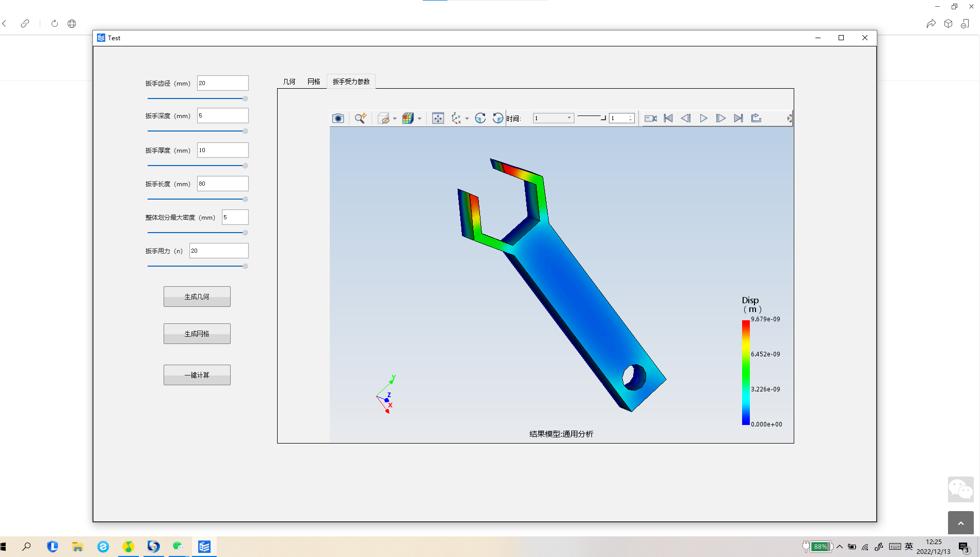Switch to the 网格 tab
The image size is (980, 557).
click(x=314, y=81)
